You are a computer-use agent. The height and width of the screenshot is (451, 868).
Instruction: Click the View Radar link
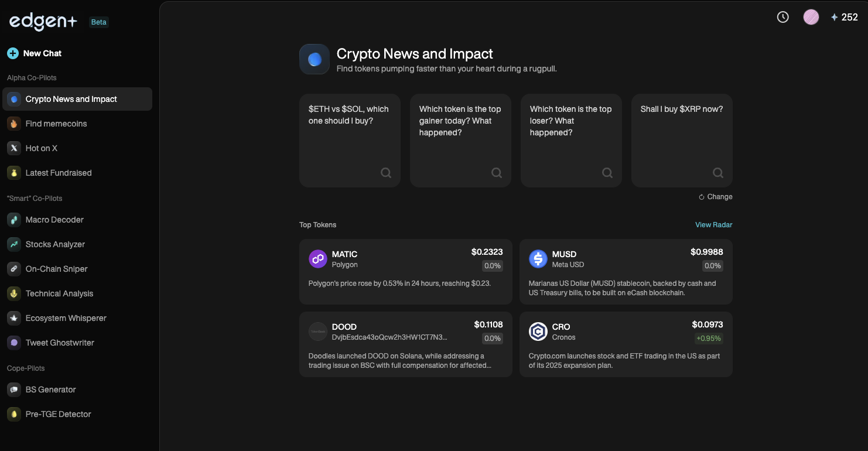pyautogui.click(x=713, y=225)
